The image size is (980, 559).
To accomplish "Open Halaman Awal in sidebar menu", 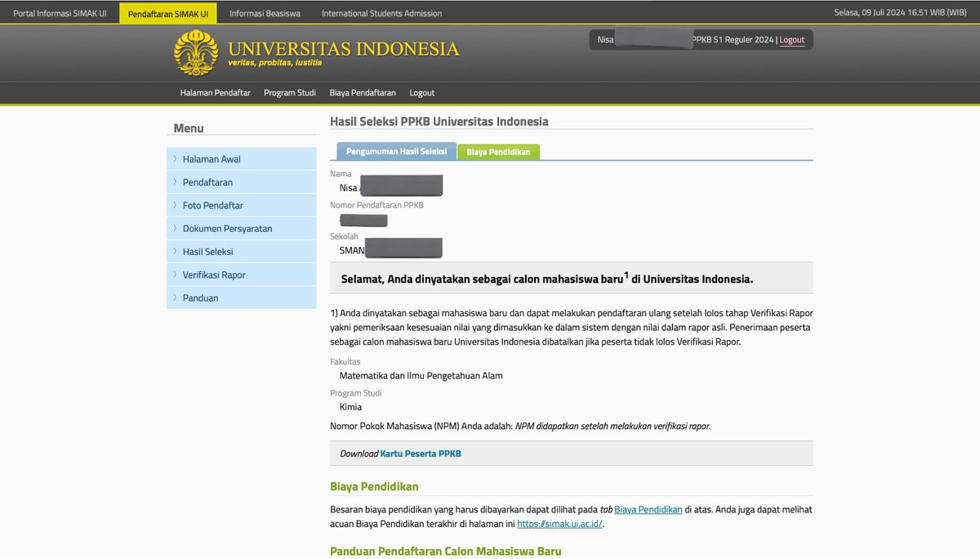I will click(242, 159).
